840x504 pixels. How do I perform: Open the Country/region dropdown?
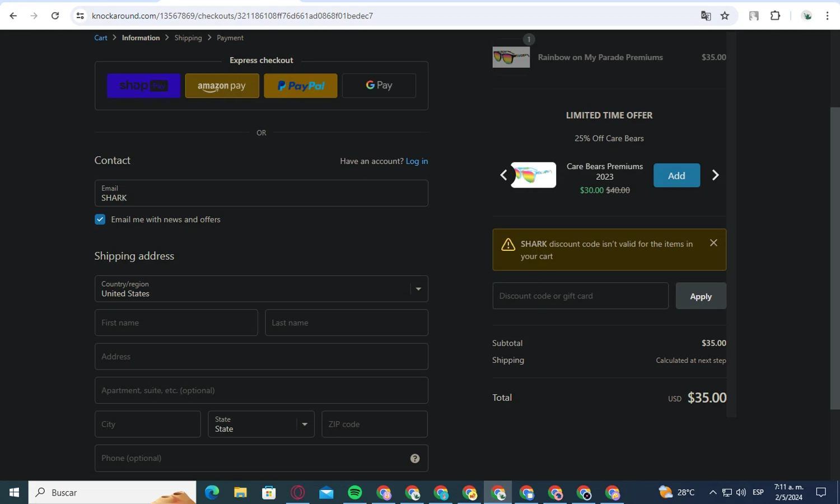(x=261, y=289)
